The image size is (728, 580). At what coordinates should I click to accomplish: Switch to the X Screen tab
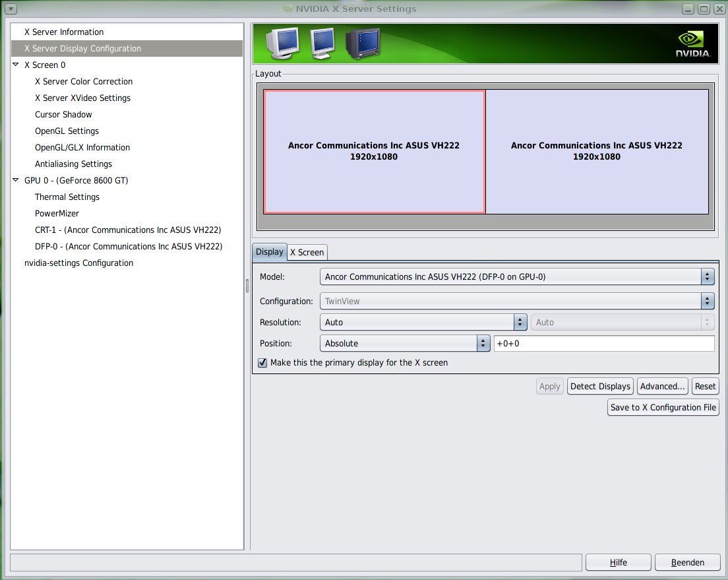click(x=307, y=252)
